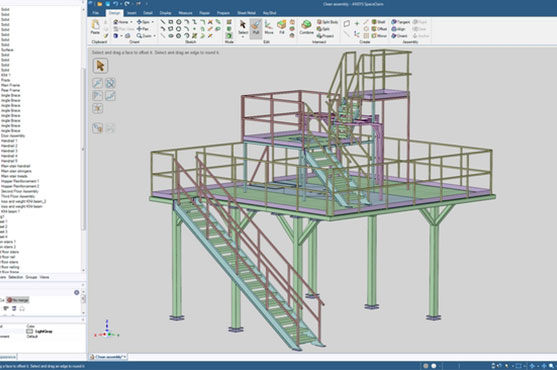
Task: Click the Split Body tool
Action: click(x=328, y=22)
